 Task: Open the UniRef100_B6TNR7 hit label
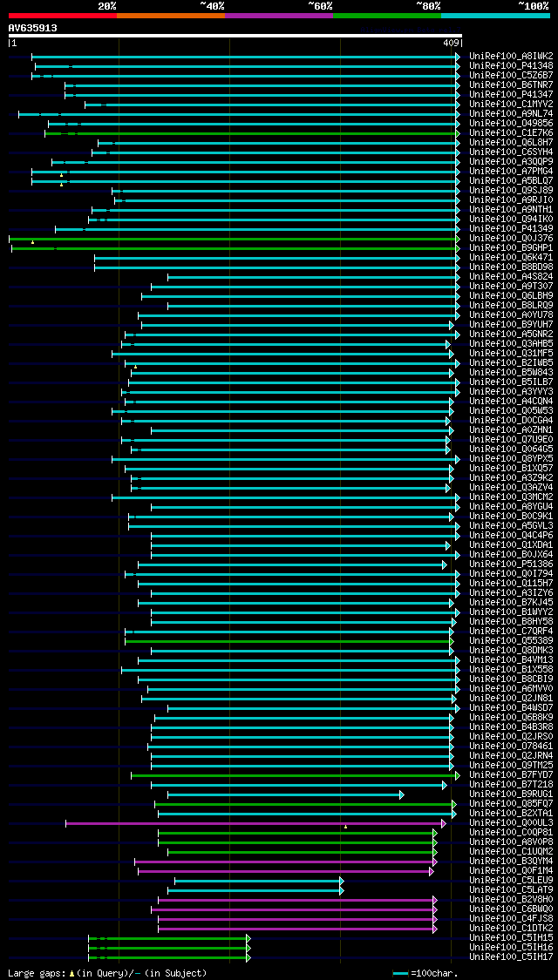pos(511,85)
